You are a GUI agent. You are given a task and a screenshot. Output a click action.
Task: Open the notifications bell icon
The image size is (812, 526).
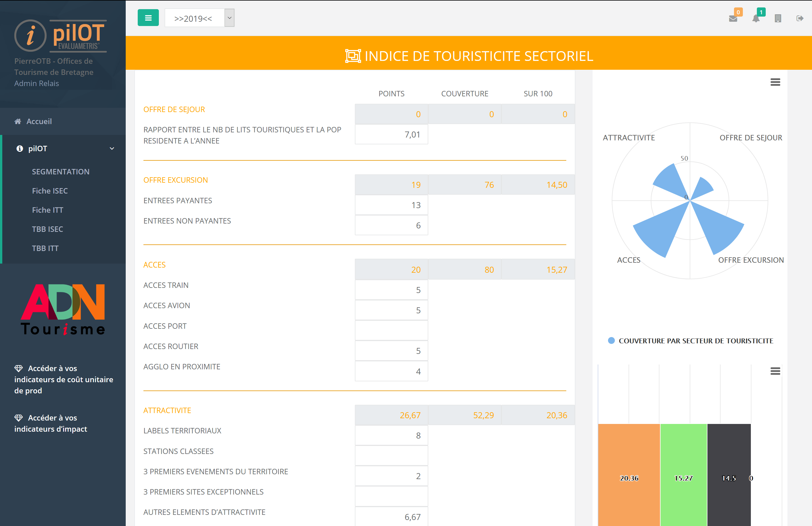(756, 18)
